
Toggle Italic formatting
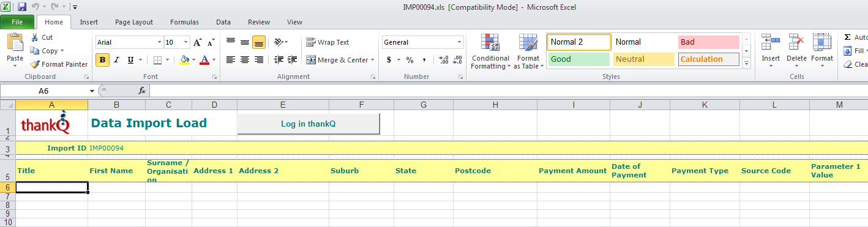point(116,60)
